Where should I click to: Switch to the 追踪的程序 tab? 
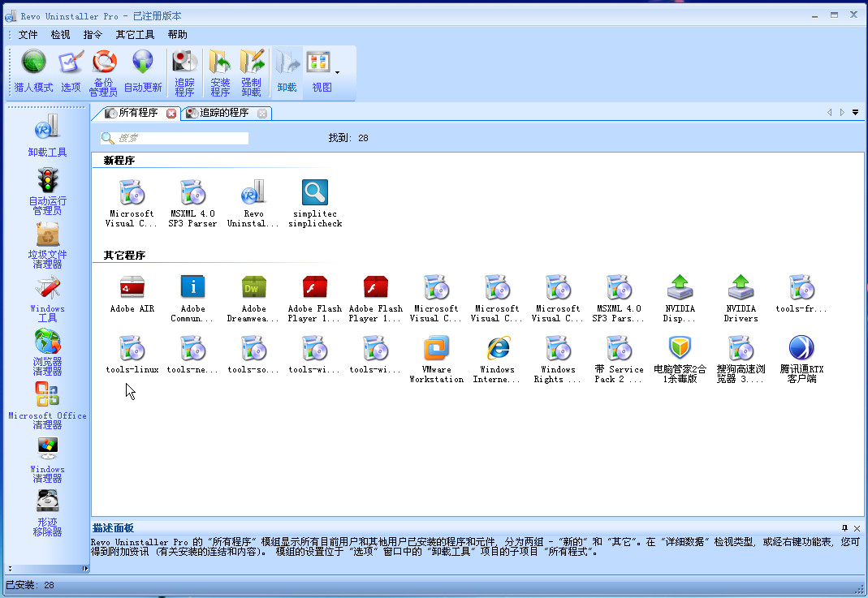(x=223, y=113)
